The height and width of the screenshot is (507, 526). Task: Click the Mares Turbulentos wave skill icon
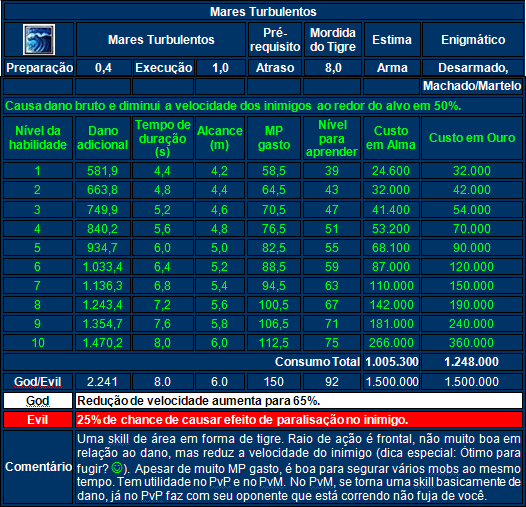(39, 40)
